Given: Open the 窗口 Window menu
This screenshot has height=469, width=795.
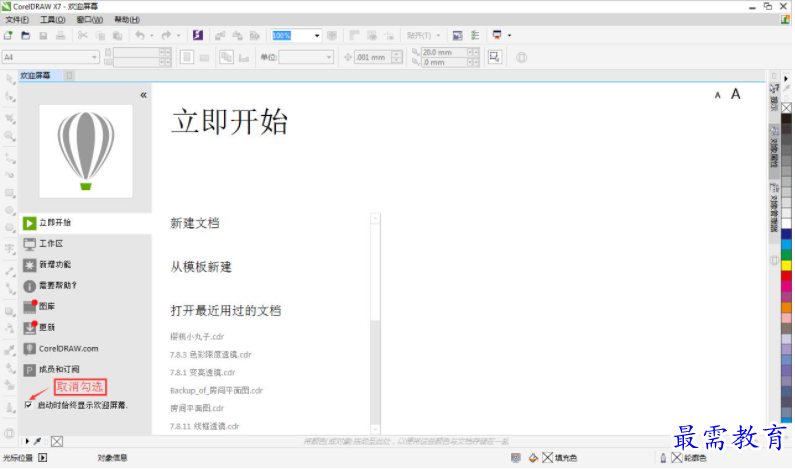Looking at the screenshot, I should point(90,20).
